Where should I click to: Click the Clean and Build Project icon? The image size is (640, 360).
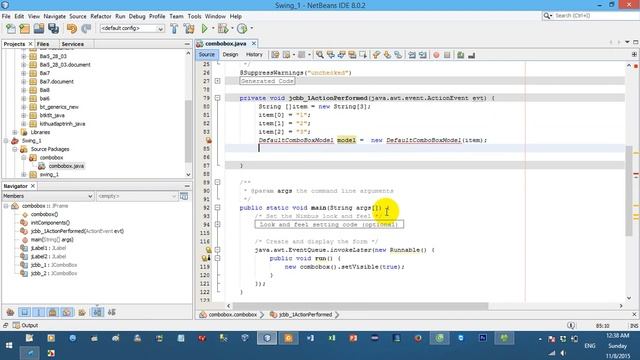(x=189, y=29)
